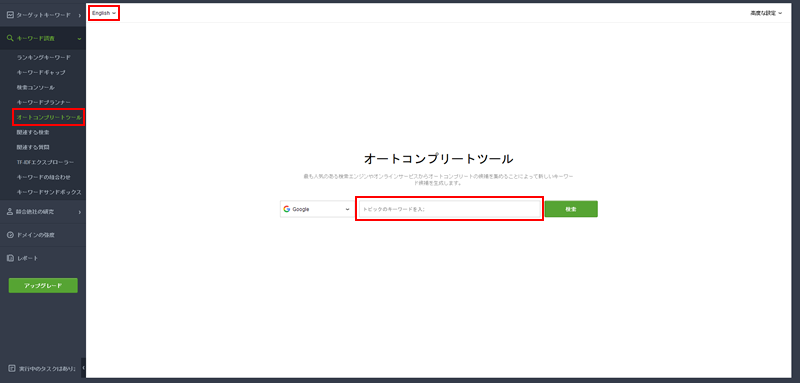Open the Google search engine dropdown

317,209
